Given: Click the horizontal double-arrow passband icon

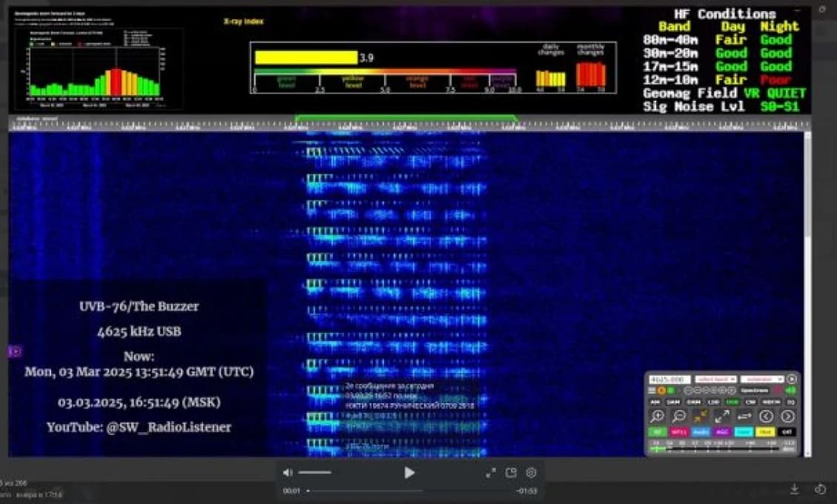Looking at the screenshot, I should point(744,417).
